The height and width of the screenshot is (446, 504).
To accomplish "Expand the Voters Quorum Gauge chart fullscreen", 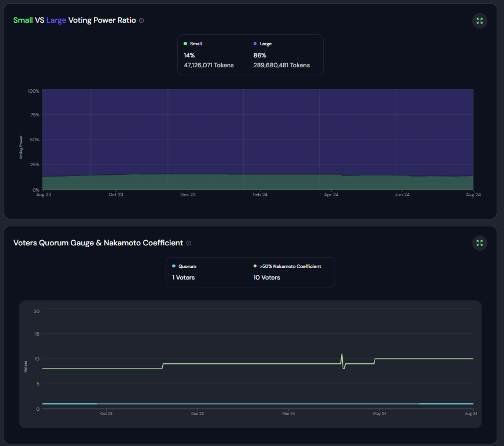I will click(x=479, y=243).
